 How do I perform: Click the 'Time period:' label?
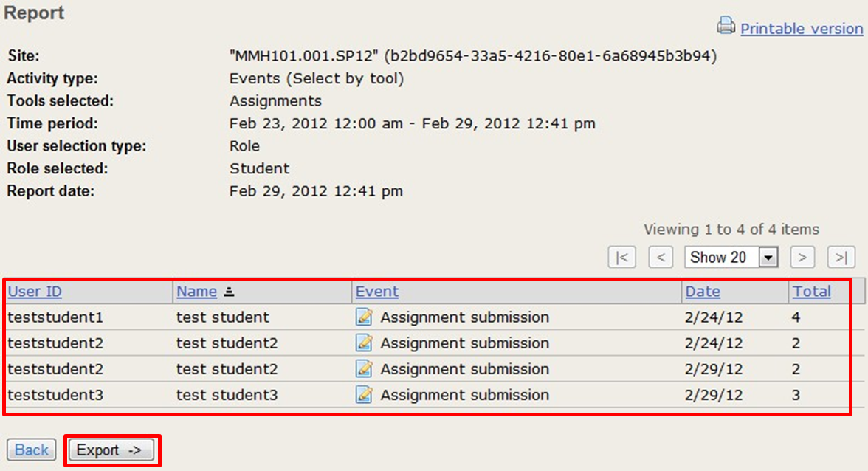(x=52, y=123)
